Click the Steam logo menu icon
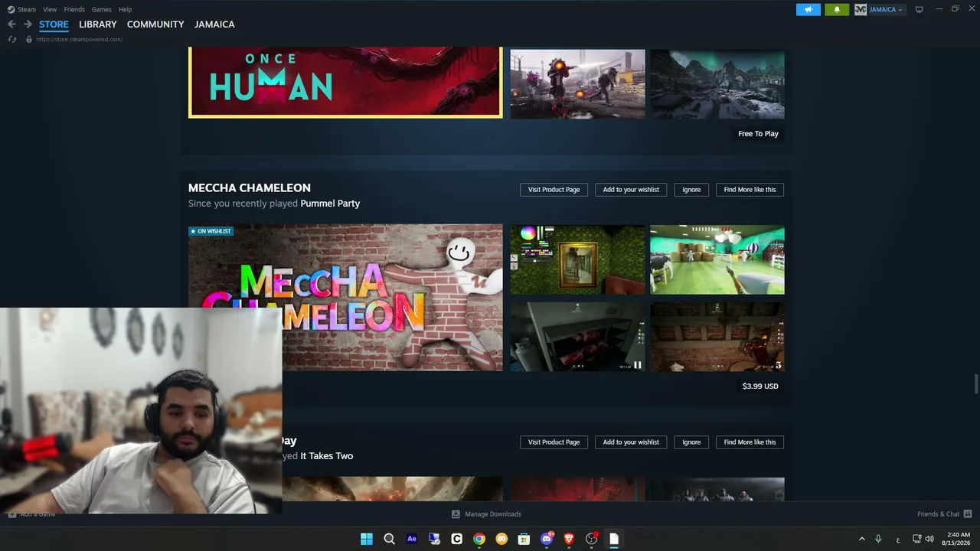This screenshot has width=980, height=551. [11, 9]
